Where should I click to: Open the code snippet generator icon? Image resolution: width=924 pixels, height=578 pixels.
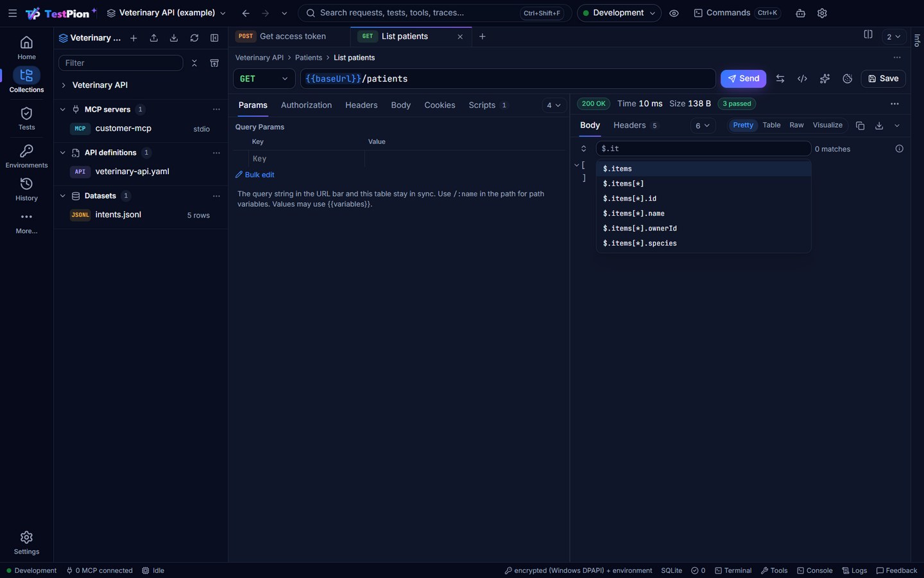(802, 78)
